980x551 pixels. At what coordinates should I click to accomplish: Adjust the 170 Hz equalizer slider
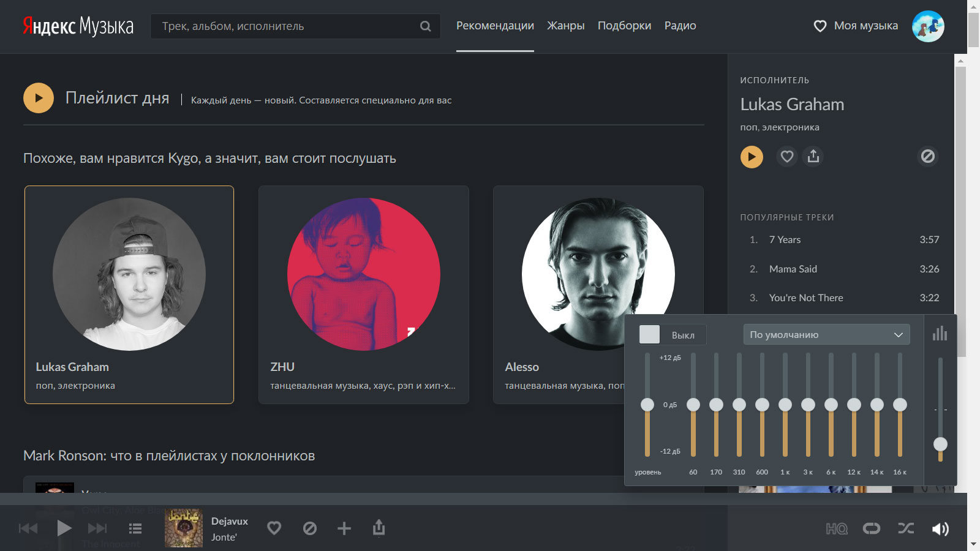[x=716, y=405]
